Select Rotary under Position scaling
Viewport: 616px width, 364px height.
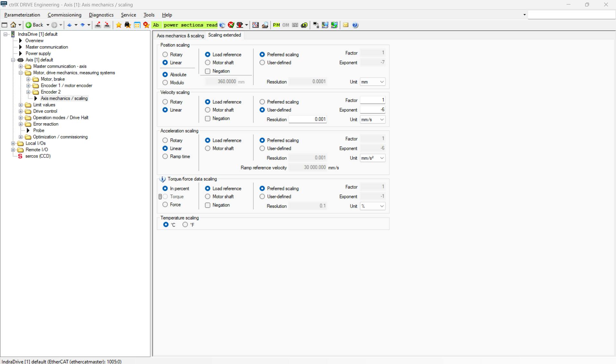(165, 55)
